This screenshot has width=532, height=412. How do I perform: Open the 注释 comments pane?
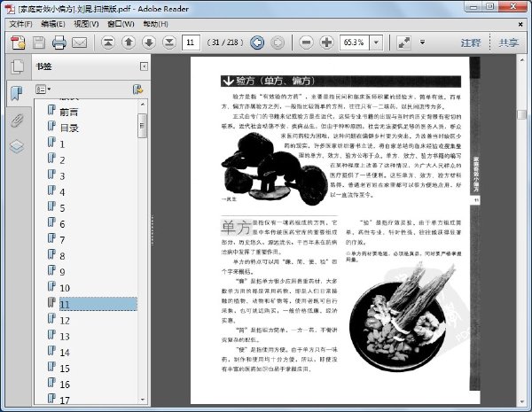click(x=471, y=43)
